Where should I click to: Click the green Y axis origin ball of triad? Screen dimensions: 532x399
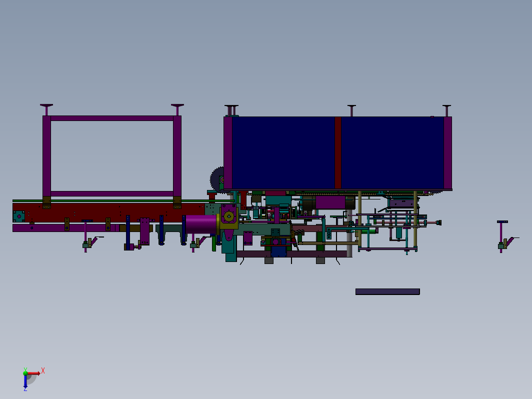[x=25, y=373]
